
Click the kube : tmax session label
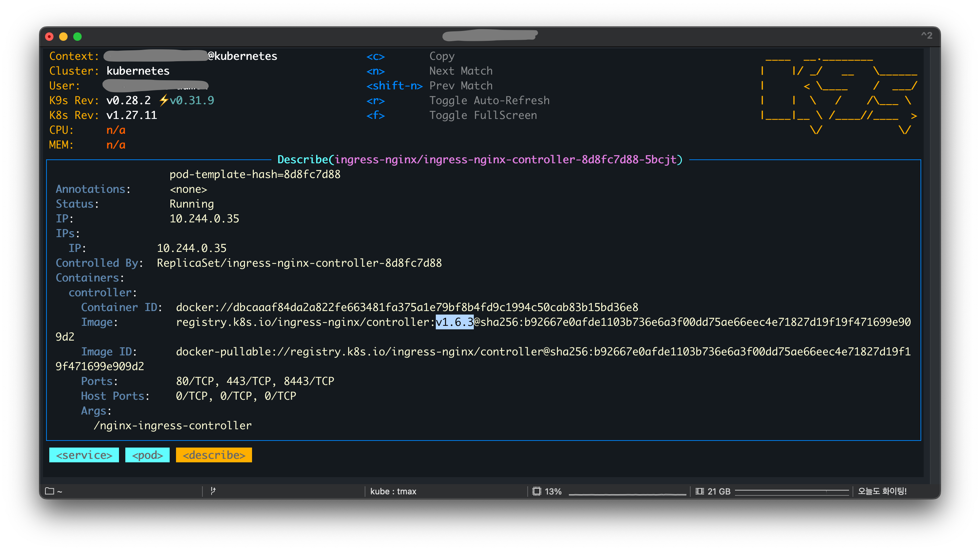393,491
